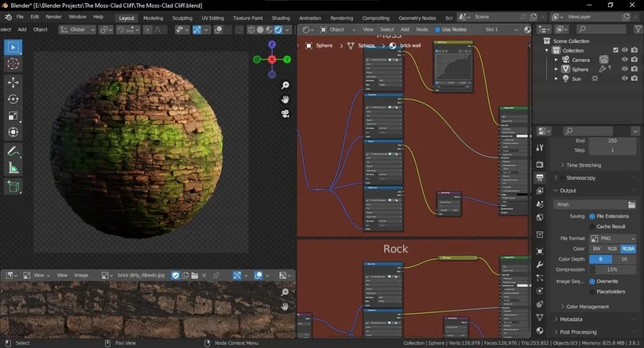
Task: Open the Global transform orientation dropdown
Action: [77, 30]
